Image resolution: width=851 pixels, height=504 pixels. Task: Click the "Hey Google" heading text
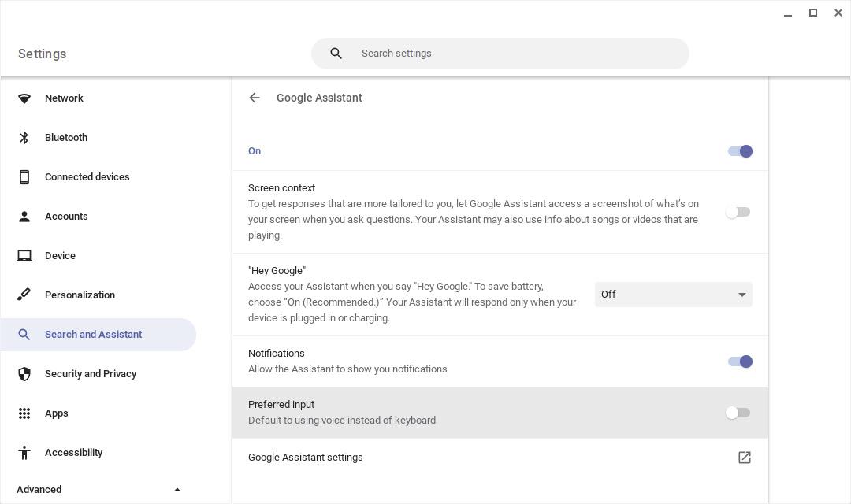[x=277, y=271]
